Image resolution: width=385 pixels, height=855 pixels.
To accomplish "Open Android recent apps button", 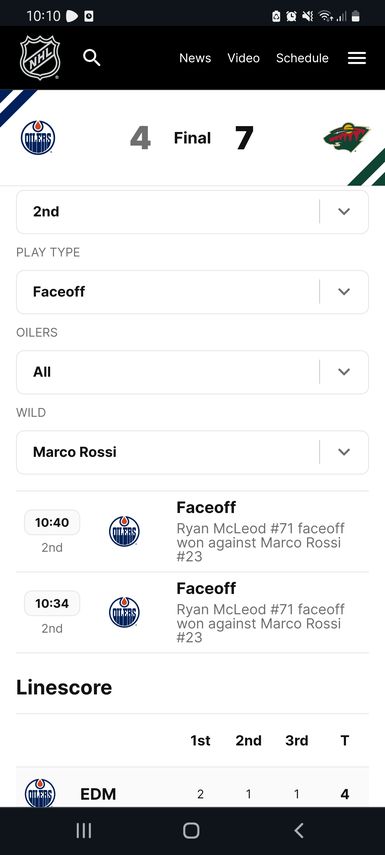I will (x=83, y=830).
